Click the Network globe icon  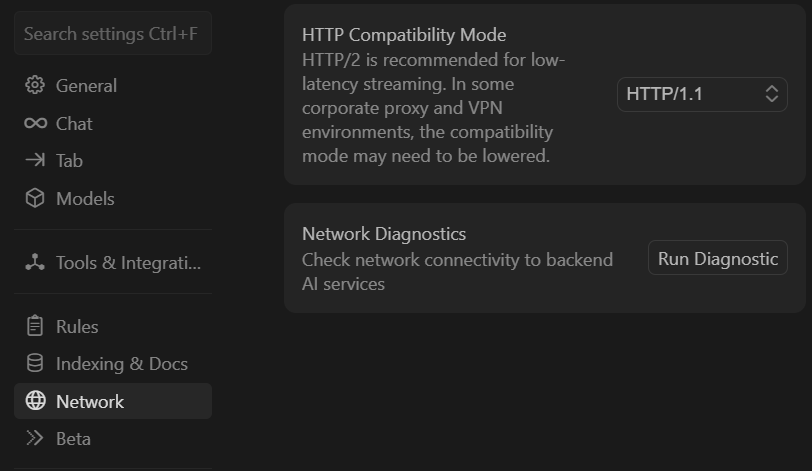coord(35,401)
